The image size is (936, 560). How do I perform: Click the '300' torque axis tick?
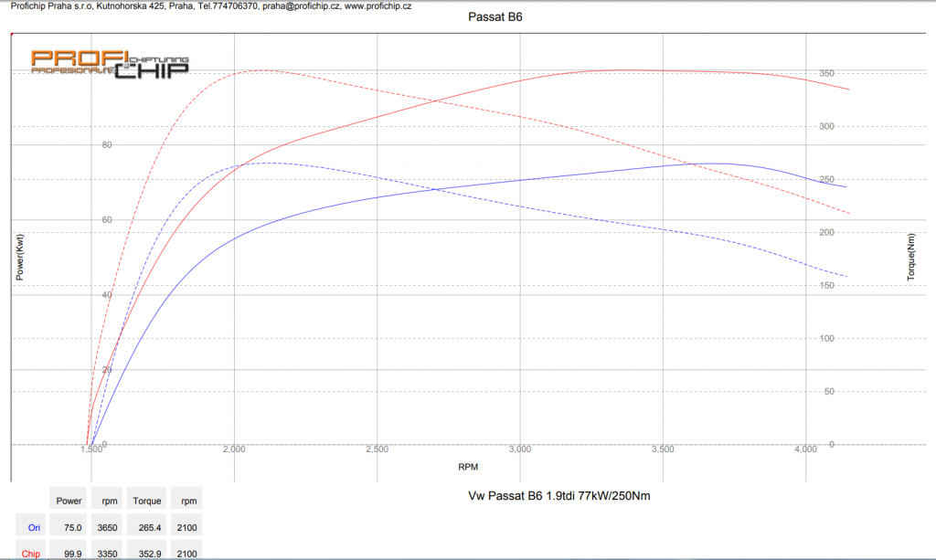826,126
